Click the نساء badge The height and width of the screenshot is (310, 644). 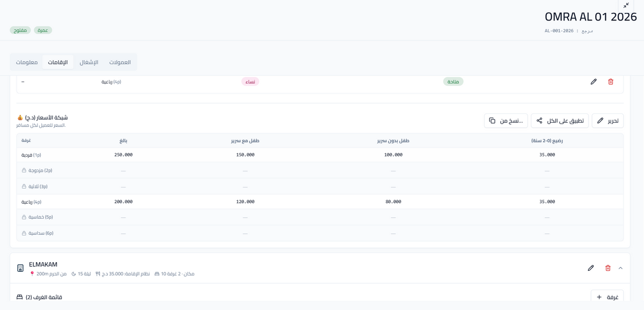coord(250,82)
